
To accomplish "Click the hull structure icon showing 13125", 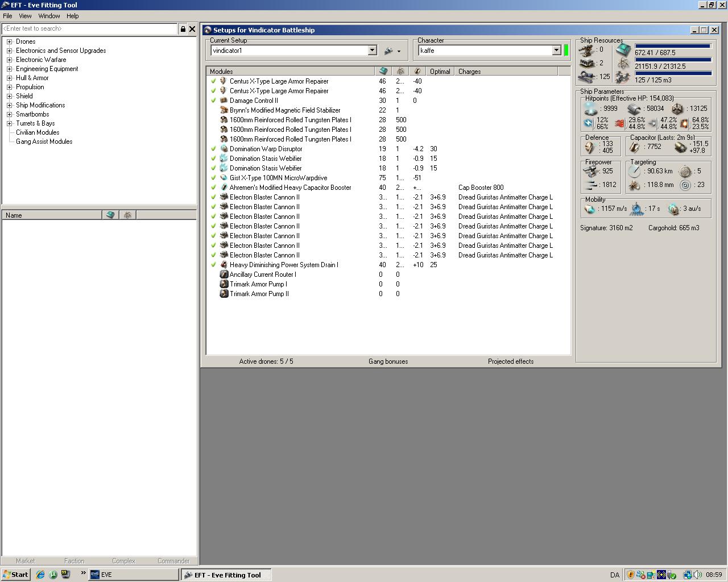I will coord(677,109).
